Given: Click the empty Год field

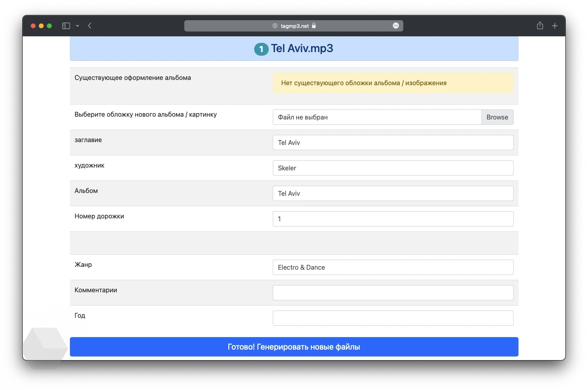Looking at the screenshot, I should pyautogui.click(x=393, y=318).
